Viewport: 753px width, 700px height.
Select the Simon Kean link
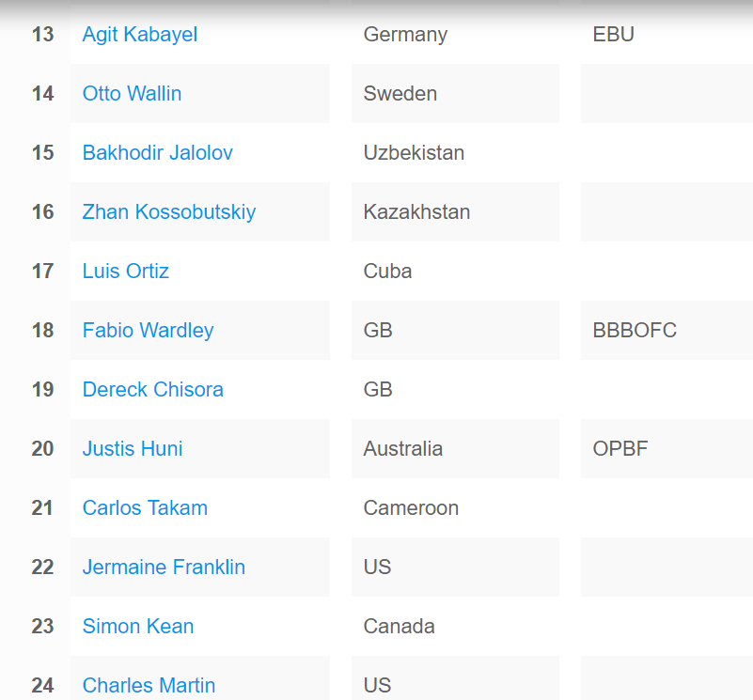pos(137,627)
